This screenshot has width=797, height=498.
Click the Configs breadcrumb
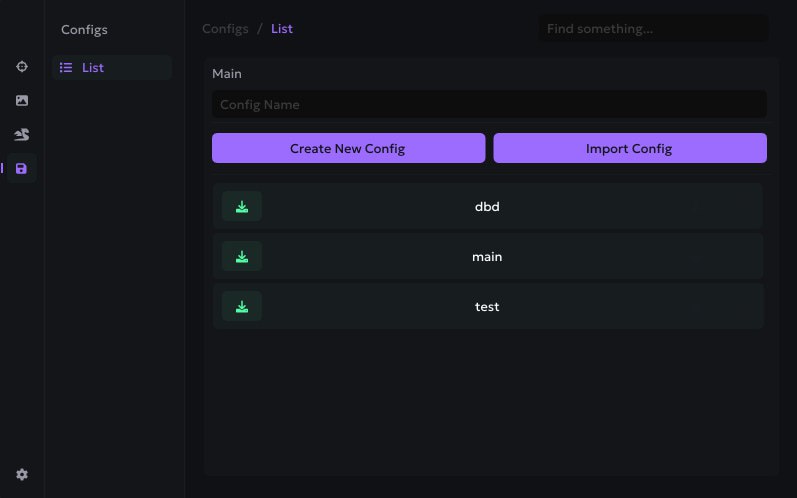point(225,29)
